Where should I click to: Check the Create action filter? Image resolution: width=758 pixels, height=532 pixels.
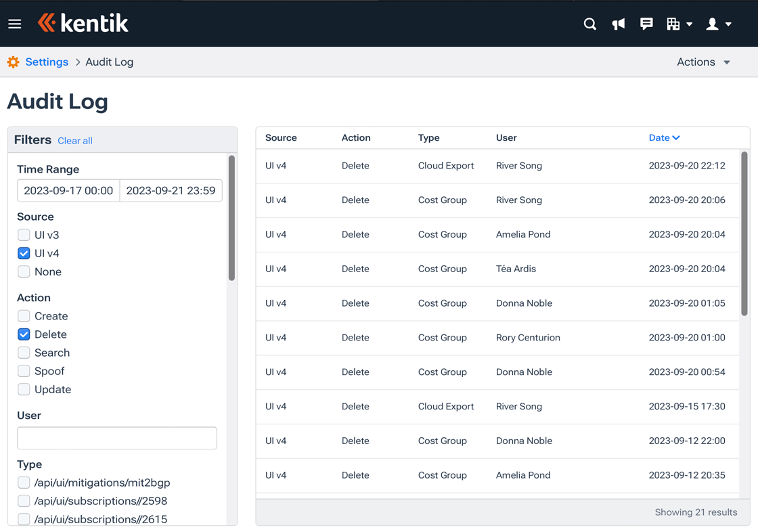coord(22,316)
